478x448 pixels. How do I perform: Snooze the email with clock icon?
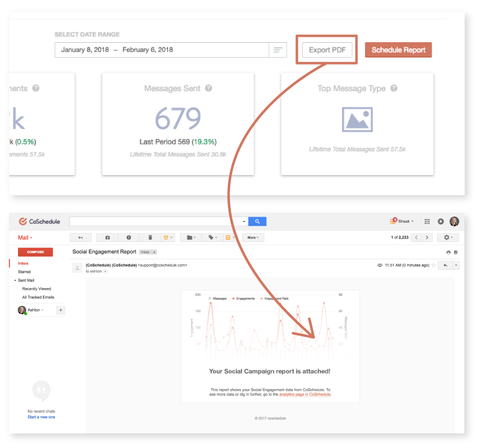(168, 238)
